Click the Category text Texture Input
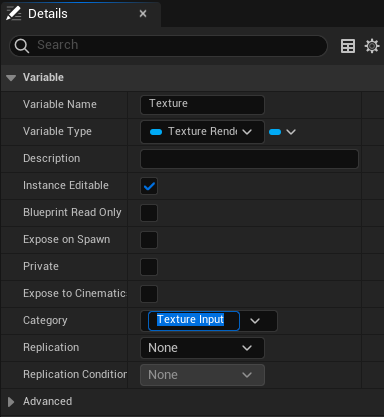Viewport: 384px width, 417px height. tap(190, 320)
